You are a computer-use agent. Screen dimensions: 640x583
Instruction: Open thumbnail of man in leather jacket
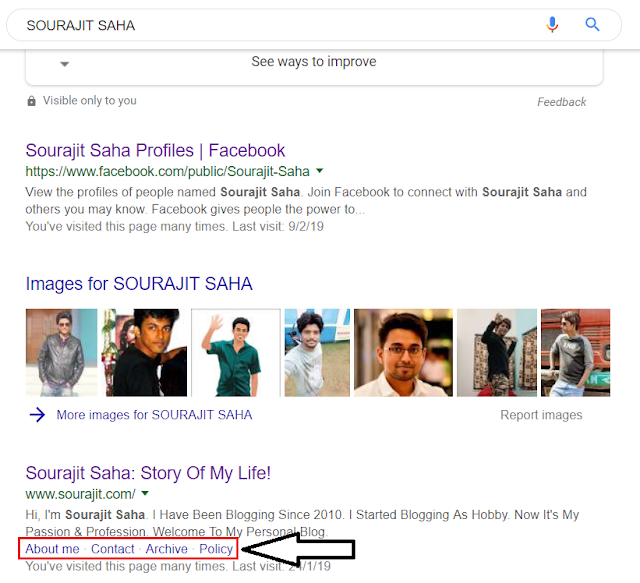(62, 353)
